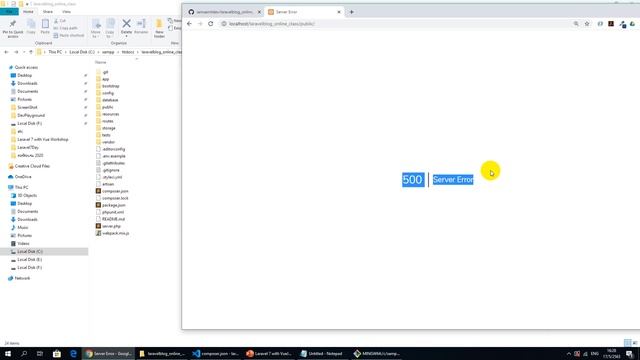Click Paste in File Explorer ribbon
Image resolution: width=640 pixels, height=360 pixels.
(45, 27)
